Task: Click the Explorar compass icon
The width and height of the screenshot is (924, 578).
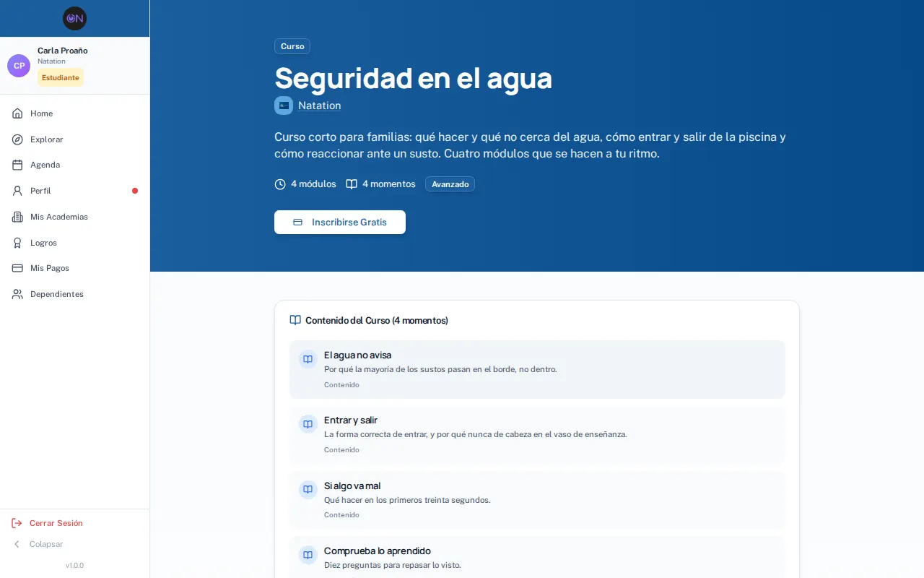Action: point(17,139)
